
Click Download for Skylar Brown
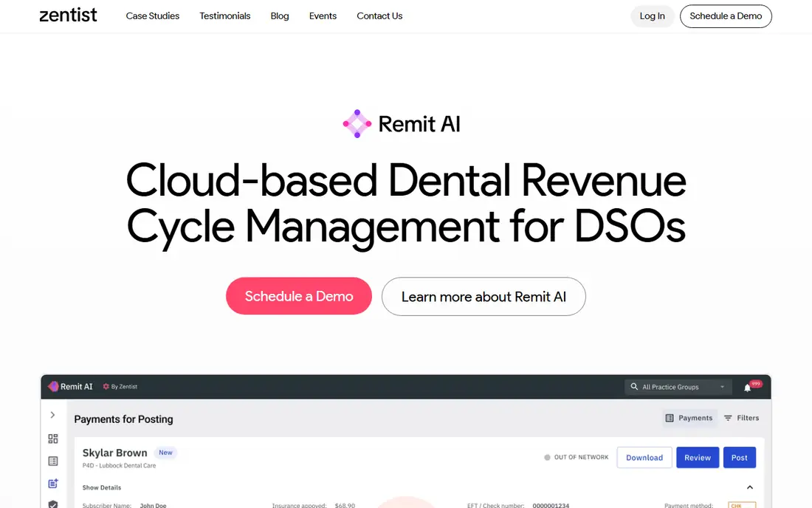644,457
